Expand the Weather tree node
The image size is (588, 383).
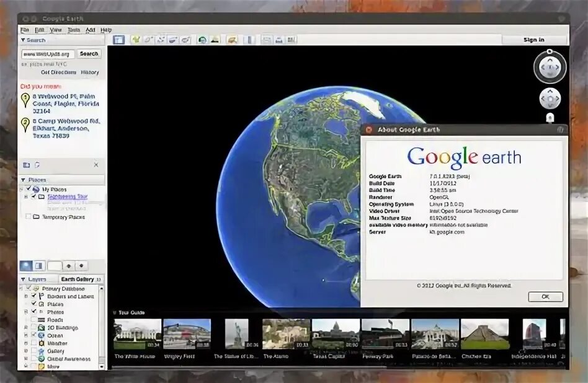click(x=26, y=343)
